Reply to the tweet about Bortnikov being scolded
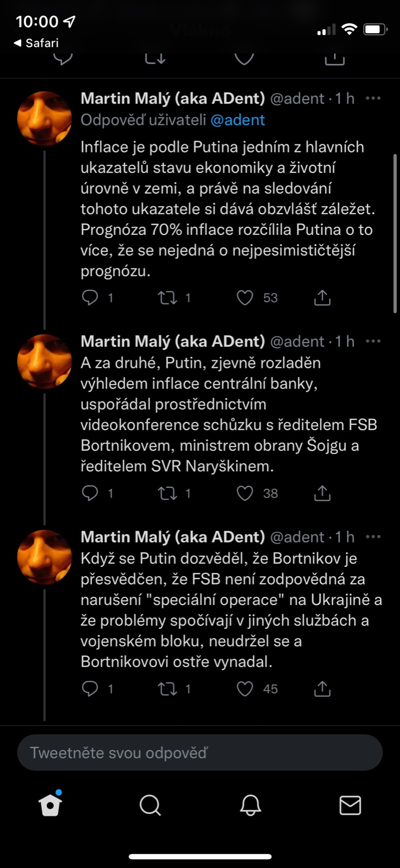 (90, 688)
